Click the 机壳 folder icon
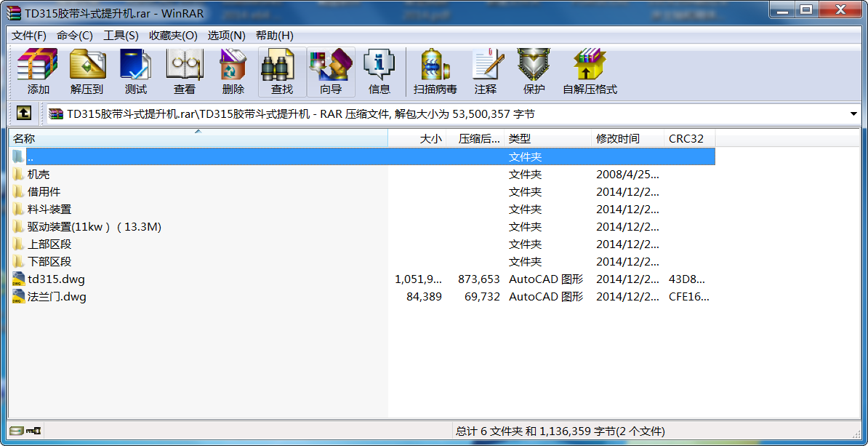 (18, 175)
